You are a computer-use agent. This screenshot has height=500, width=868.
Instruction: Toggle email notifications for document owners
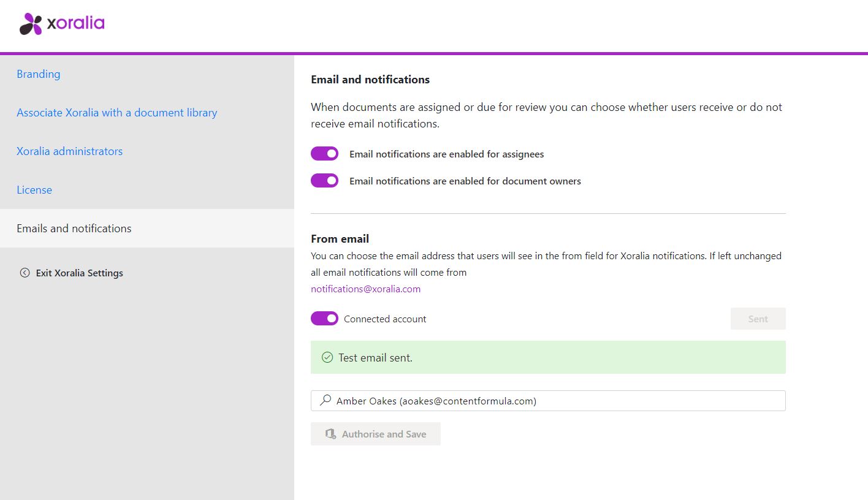point(324,181)
